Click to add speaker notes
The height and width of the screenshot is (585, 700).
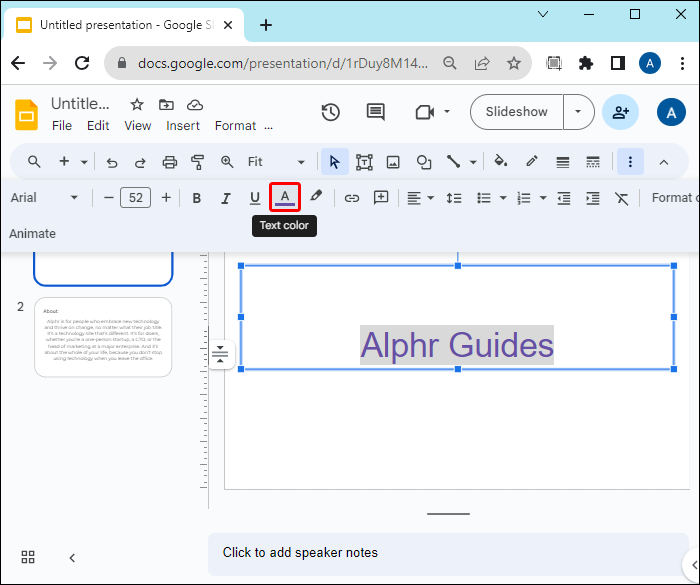[x=448, y=552]
